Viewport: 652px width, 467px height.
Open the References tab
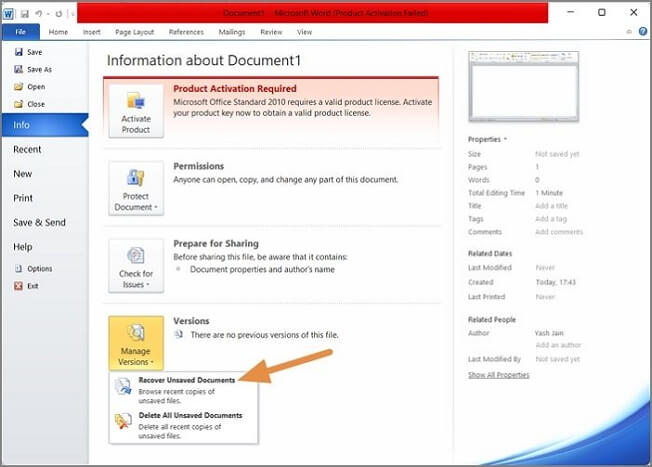pos(186,32)
